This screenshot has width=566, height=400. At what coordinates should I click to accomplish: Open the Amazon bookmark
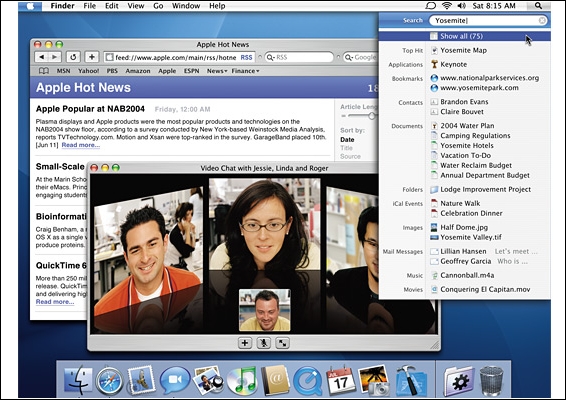(138, 71)
